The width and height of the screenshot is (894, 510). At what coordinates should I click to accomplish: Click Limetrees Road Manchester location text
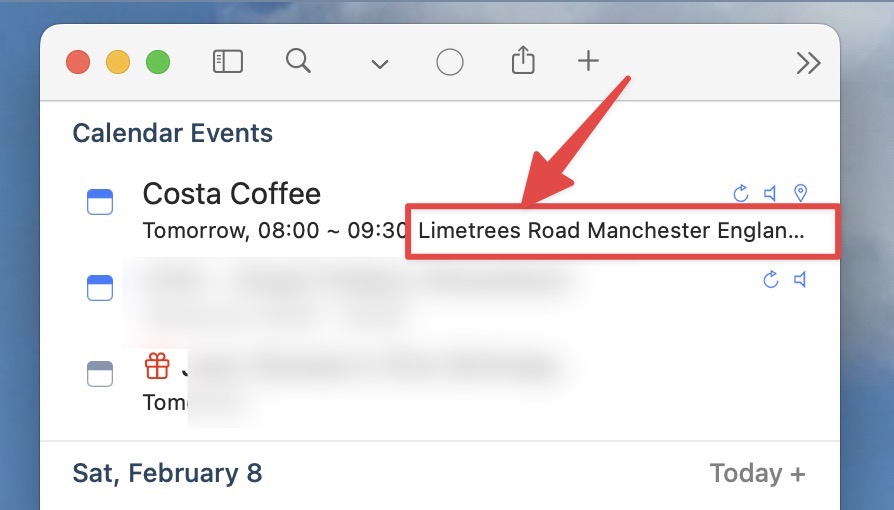point(611,230)
